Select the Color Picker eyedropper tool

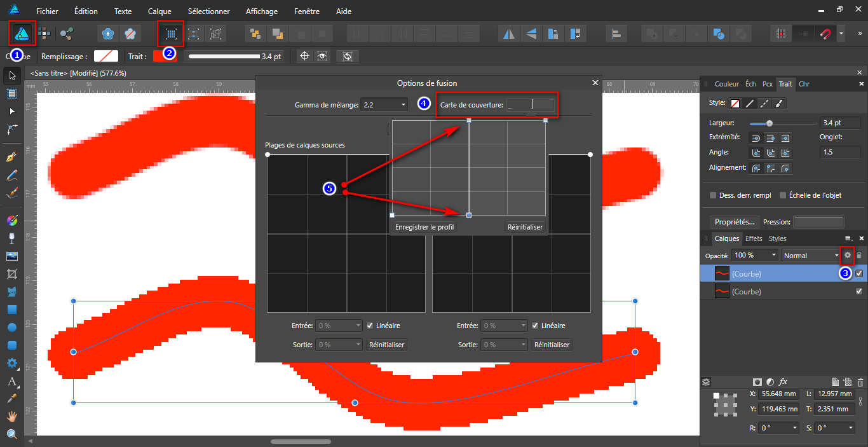(11, 399)
